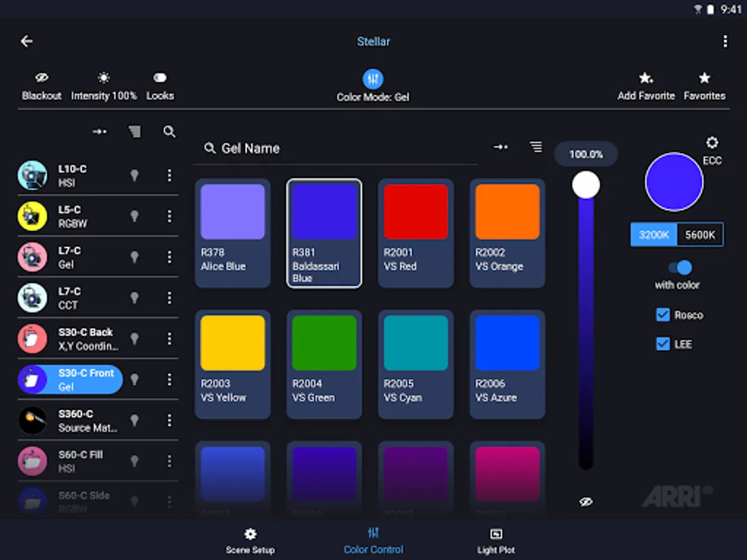Open L10-C three-dot options
The width and height of the screenshot is (747, 560).
point(169,175)
